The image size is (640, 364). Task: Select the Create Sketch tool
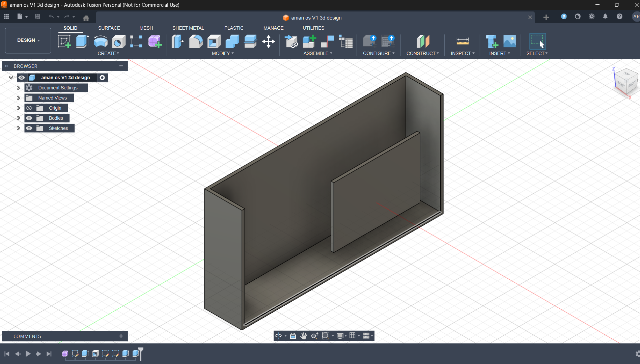click(64, 41)
